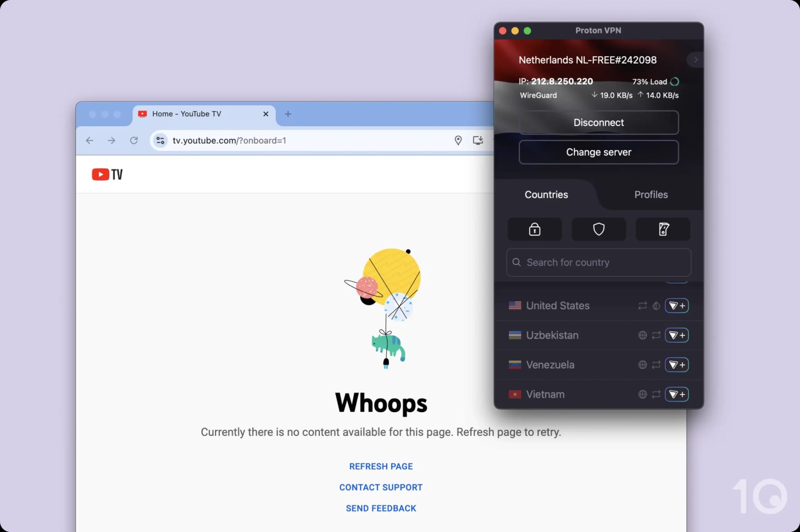Viewport: 800px width, 532px height.
Task: Click the lock/secure core icon
Action: [534, 229]
